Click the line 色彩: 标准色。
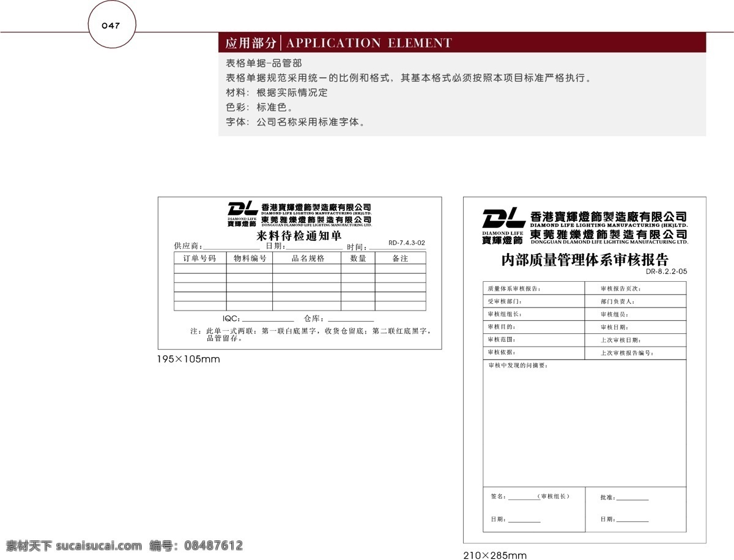The image size is (734, 560). click(x=260, y=107)
